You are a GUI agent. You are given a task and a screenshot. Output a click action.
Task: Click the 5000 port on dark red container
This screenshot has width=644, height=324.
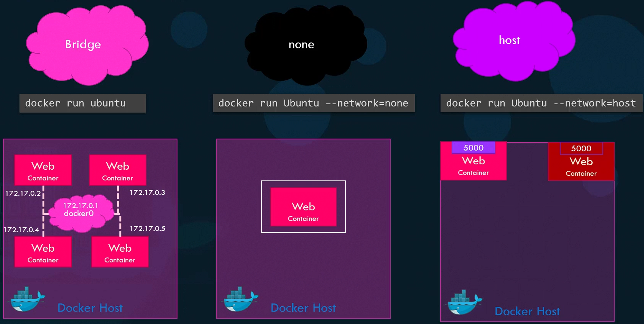[x=581, y=148]
